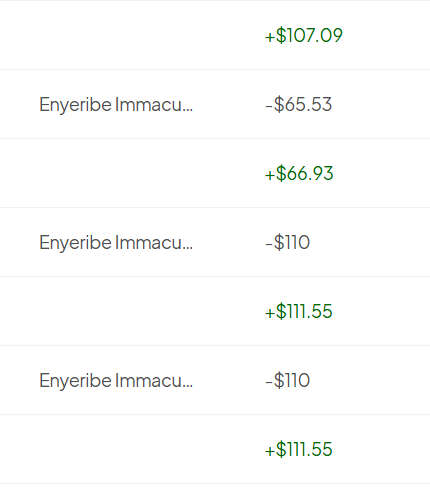Select Enyeribe Immacu... name beside -$65.53
The image size is (430, 489).
click(x=116, y=104)
